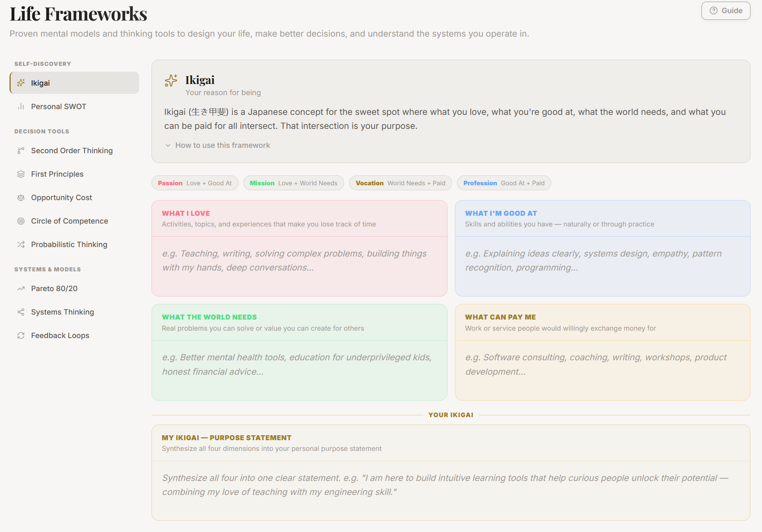This screenshot has height=532, width=762.
Task: Expand How to use this framework
Action: point(218,145)
